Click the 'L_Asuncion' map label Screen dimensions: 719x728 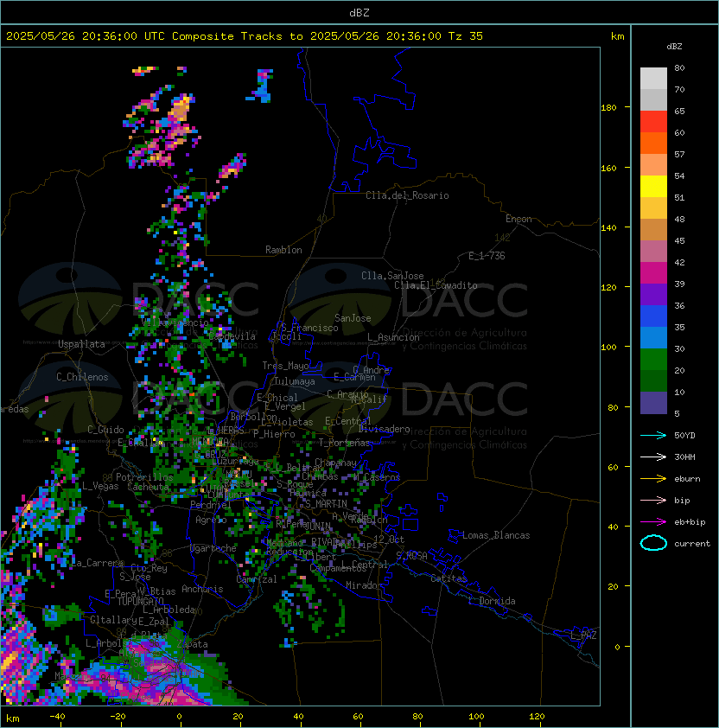(x=393, y=337)
